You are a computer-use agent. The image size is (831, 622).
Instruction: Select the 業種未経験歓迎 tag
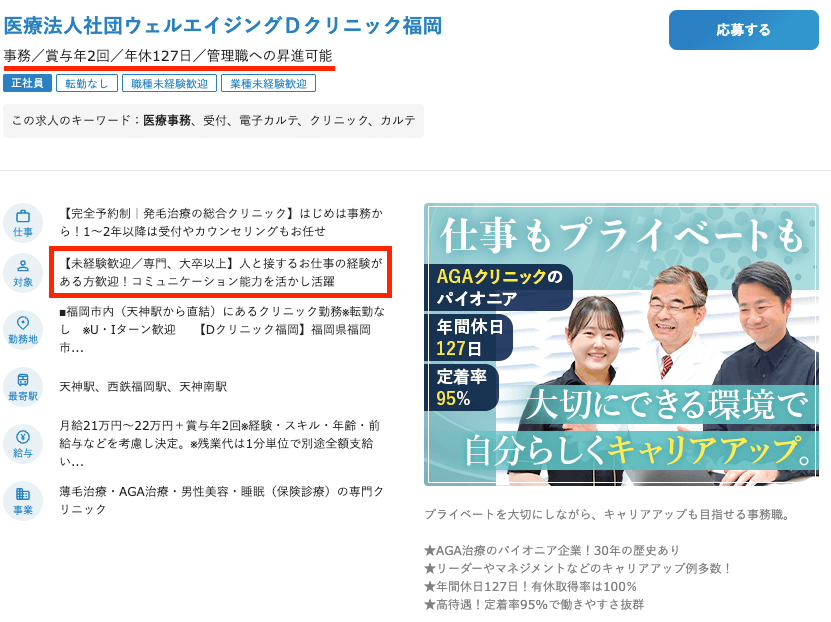[x=269, y=83]
